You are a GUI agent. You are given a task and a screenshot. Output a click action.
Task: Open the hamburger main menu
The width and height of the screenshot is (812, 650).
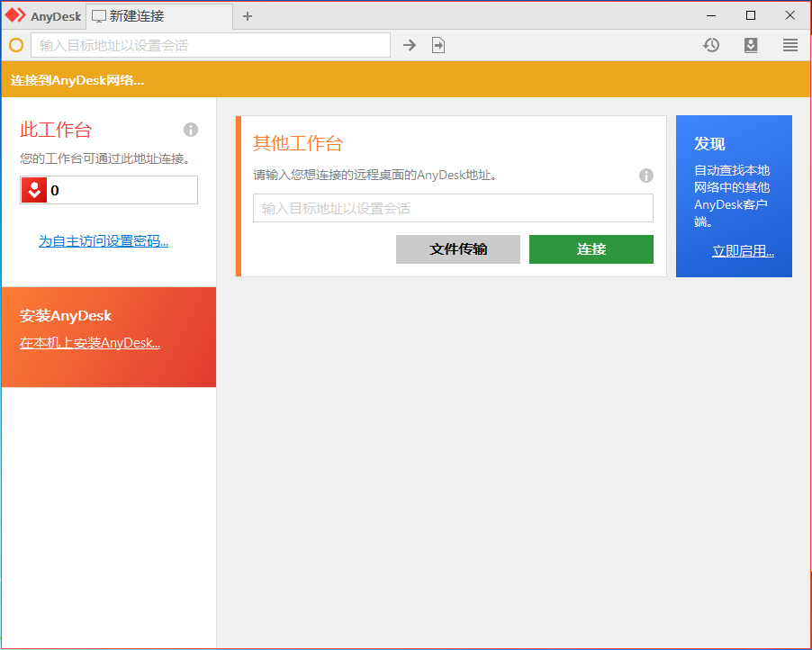tap(790, 44)
